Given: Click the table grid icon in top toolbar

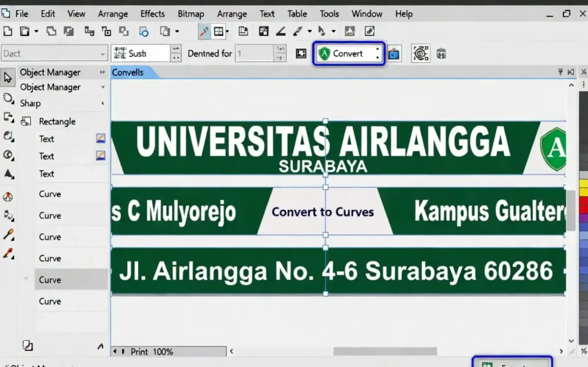Looking at the screenshot, I should pyautogui.click(x=219, y=32).
